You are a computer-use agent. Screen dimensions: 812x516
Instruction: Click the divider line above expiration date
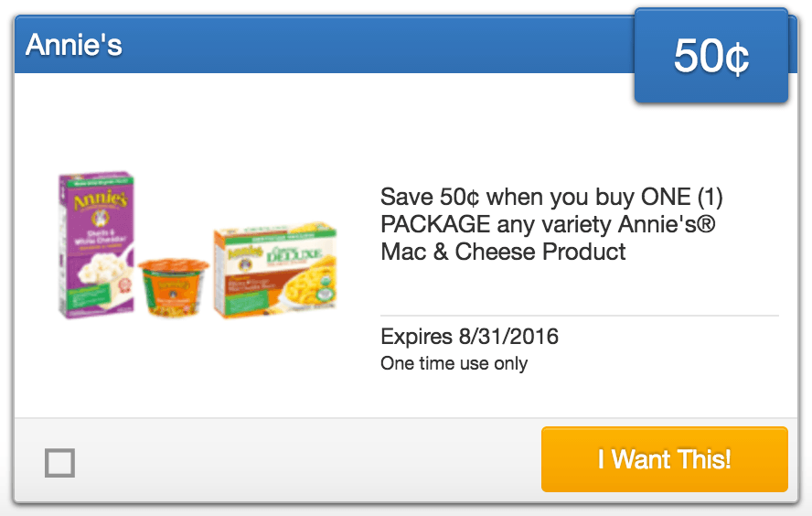[579, 316]
